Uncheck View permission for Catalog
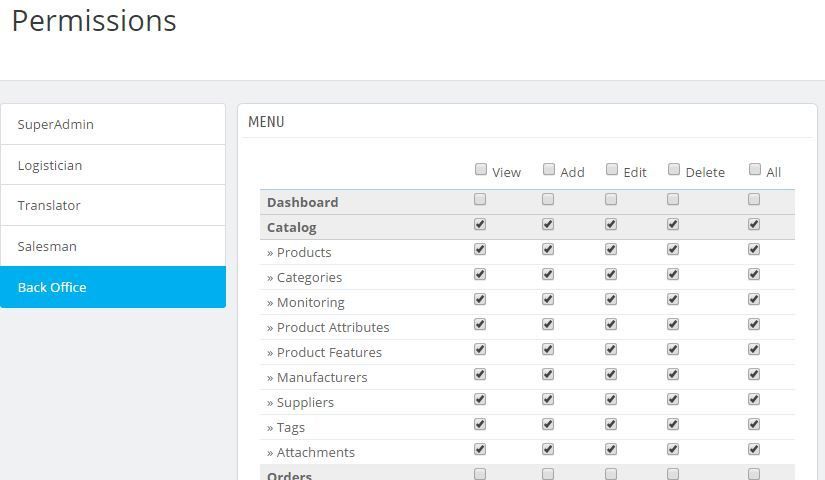The height and width of the screenshot is (480, 825). coord(480,225)
